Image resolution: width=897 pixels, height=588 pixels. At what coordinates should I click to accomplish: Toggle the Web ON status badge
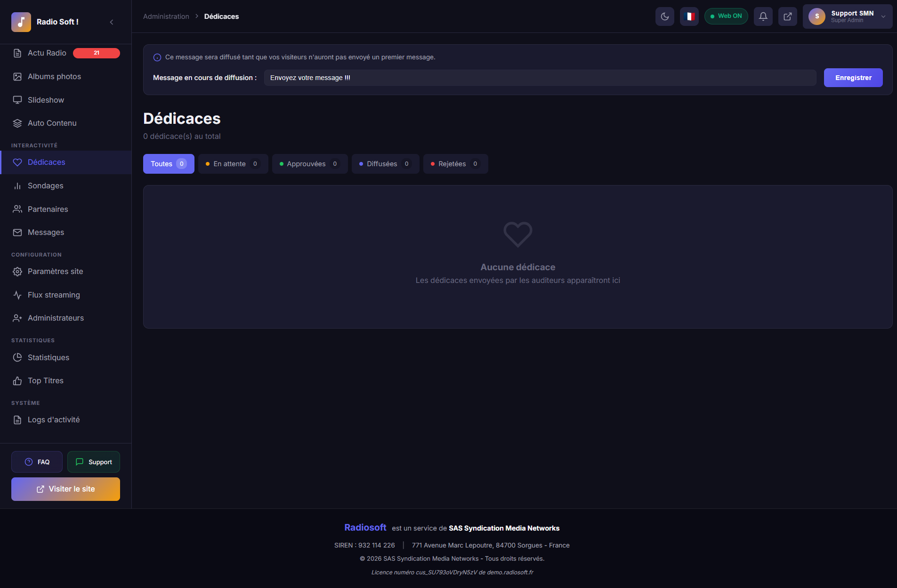[x=726, y=16]
